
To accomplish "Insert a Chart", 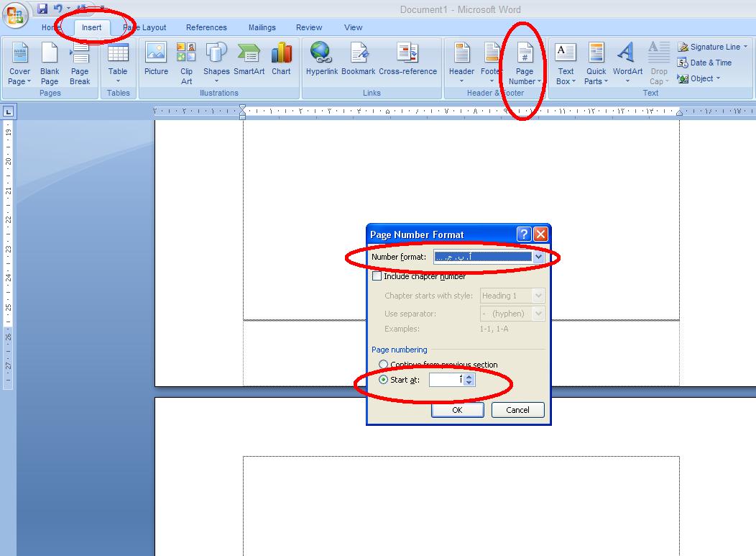I will coord(281,59).
